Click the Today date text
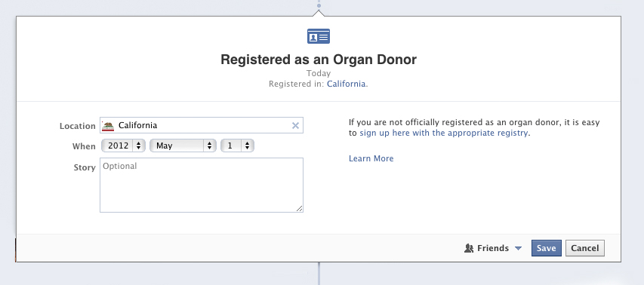The height and width of the screenshot is (285, 644). click(319, 73)
